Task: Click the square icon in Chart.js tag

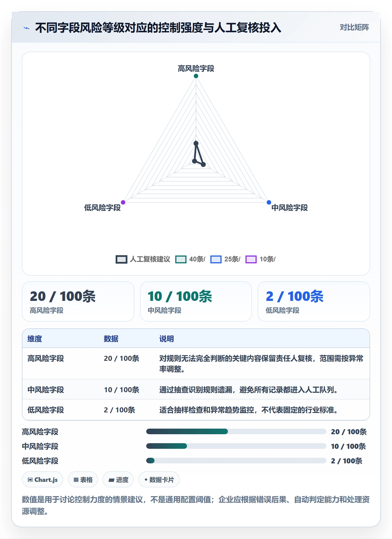Action: click(x=30, y=480)
